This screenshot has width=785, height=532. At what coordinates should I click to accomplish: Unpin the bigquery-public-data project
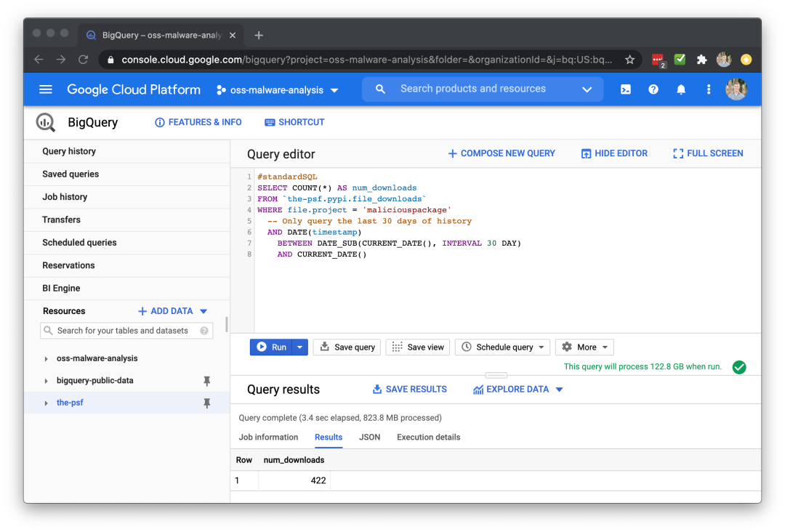[206, 381]
